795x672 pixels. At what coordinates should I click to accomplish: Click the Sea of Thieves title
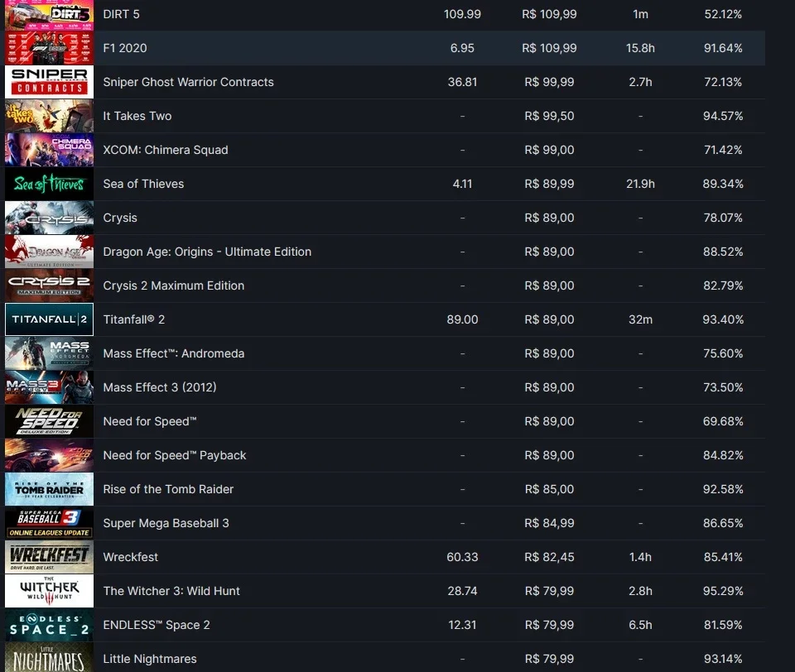coord(143,184)
